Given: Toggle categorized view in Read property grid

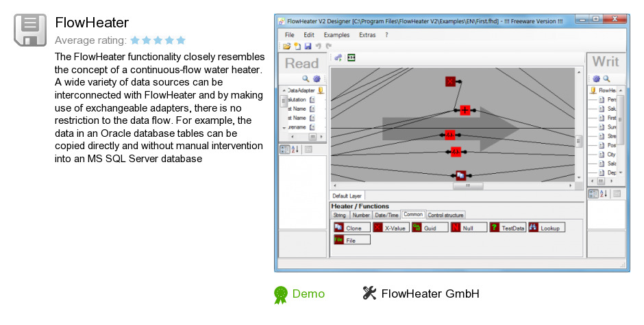Looking at the screenshot, I should pyautogui.click(x=284, y=149).
